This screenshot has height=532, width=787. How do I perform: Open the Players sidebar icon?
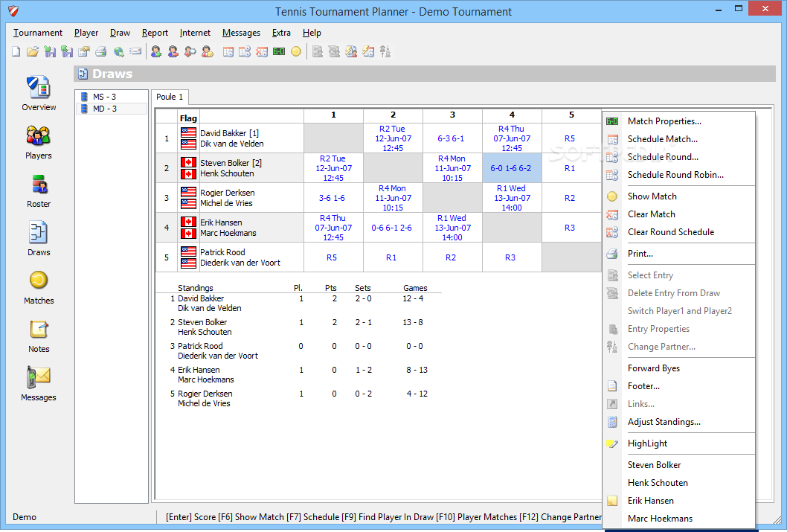coord(39,142)
